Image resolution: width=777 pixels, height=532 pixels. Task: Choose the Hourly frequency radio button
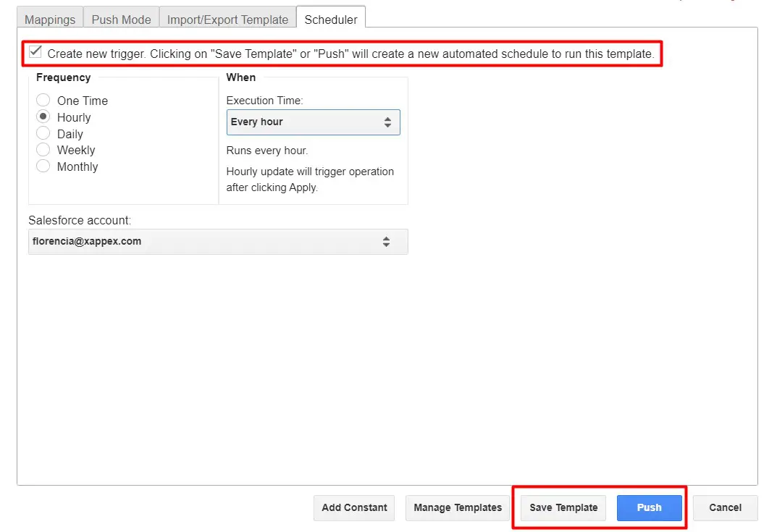click(43, 117)
